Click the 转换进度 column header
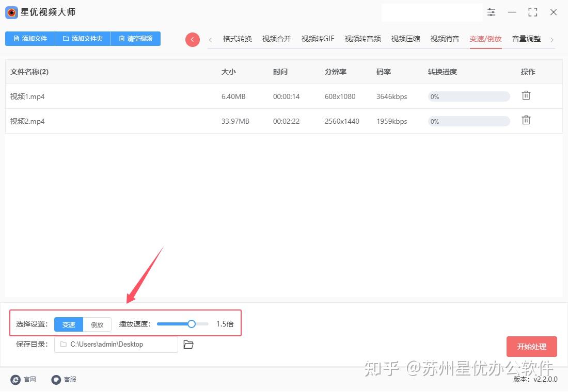The width and height of the screenshot is (568, 392). (x=443, y=72)
